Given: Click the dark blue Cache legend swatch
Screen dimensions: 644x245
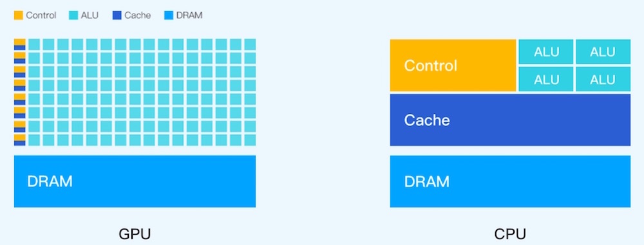Looking at the screenshot, I should click(x=117, y=15).
